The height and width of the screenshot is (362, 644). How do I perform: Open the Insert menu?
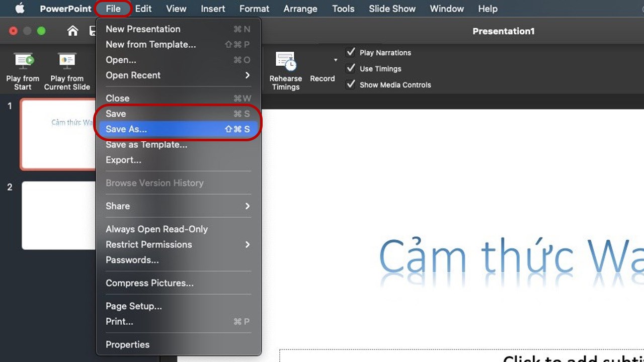point(213,9)
